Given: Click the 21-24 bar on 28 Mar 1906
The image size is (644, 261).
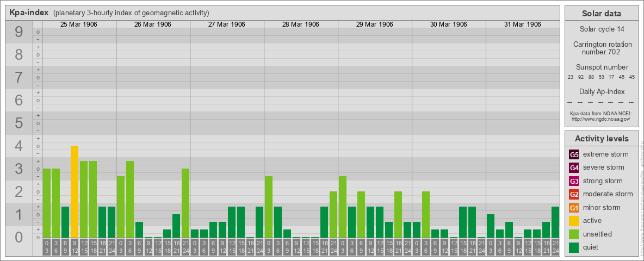Looking at the screenshot, I should pos(333,215).
